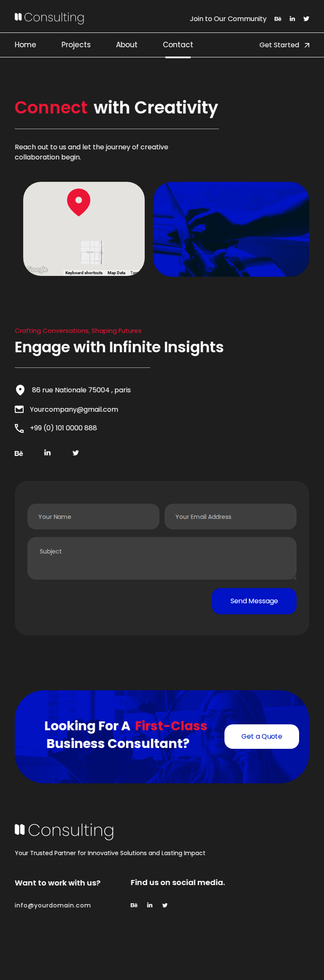Open the Projects menu item

click(76, 45)
